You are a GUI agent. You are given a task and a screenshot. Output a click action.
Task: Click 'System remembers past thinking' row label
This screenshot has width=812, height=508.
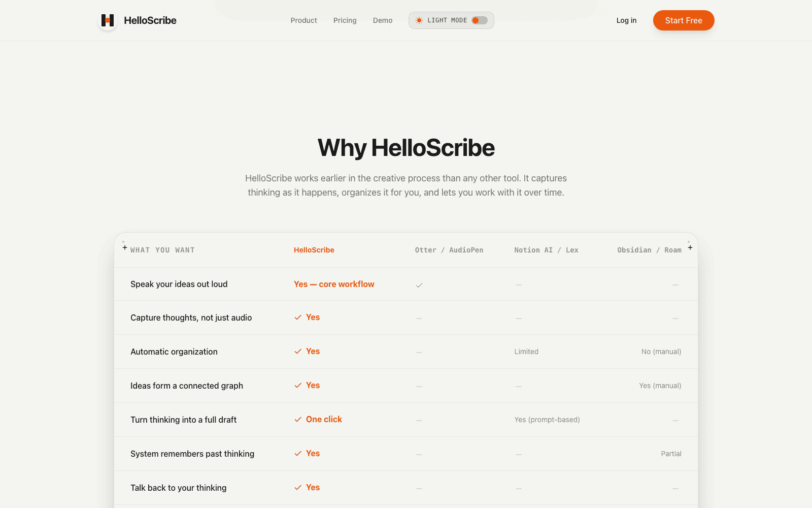(192, 454)
